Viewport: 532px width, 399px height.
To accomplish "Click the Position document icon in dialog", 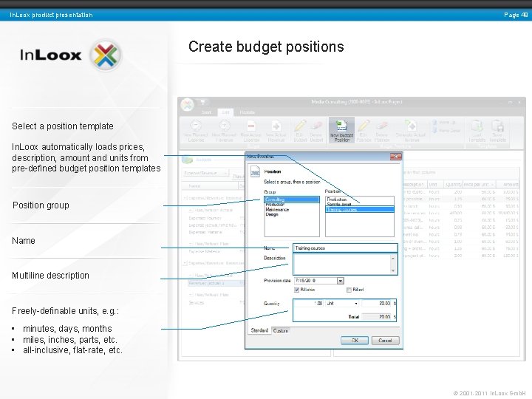I will click(x=255, y=171).
